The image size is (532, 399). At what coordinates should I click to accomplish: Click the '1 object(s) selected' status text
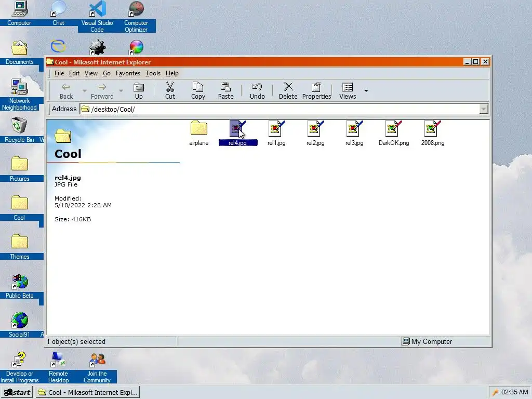tap(76, 342)
